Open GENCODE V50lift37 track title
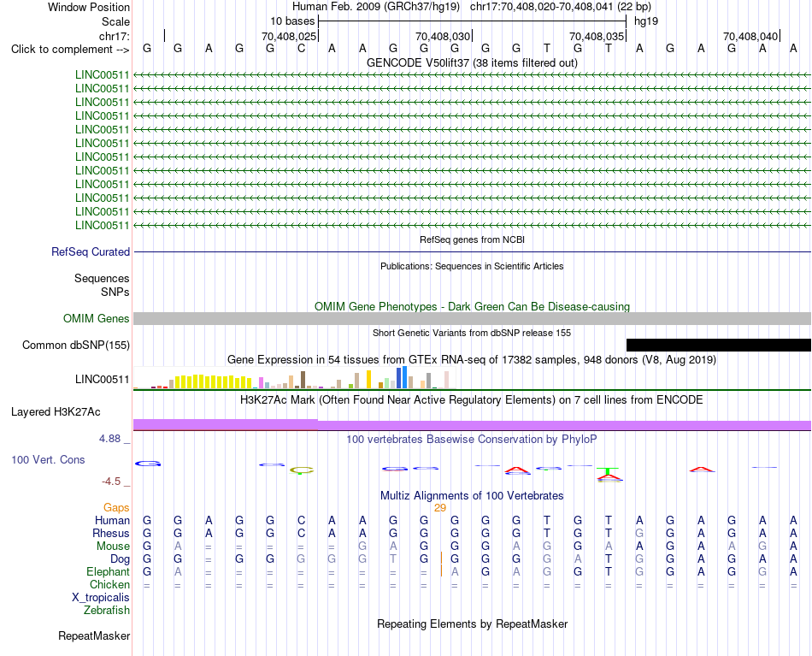The height and width of the screenshot is (656, 812). coord(472,62)
